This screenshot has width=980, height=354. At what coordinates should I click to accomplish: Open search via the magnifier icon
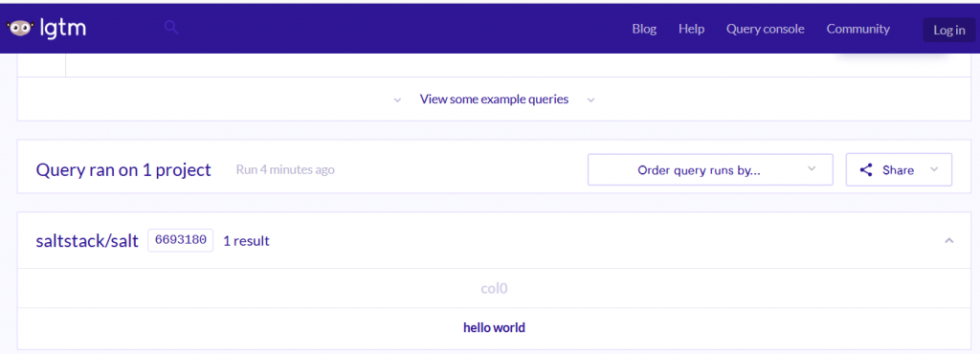(171, 27)
